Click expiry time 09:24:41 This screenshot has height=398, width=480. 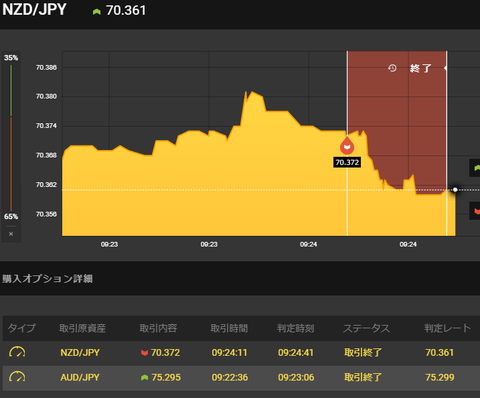296,352
